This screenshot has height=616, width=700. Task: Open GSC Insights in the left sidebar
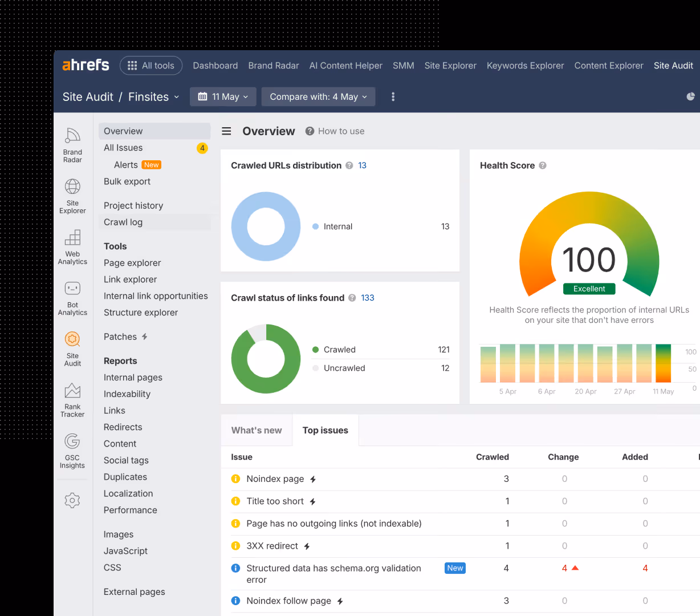coord(72,451)
